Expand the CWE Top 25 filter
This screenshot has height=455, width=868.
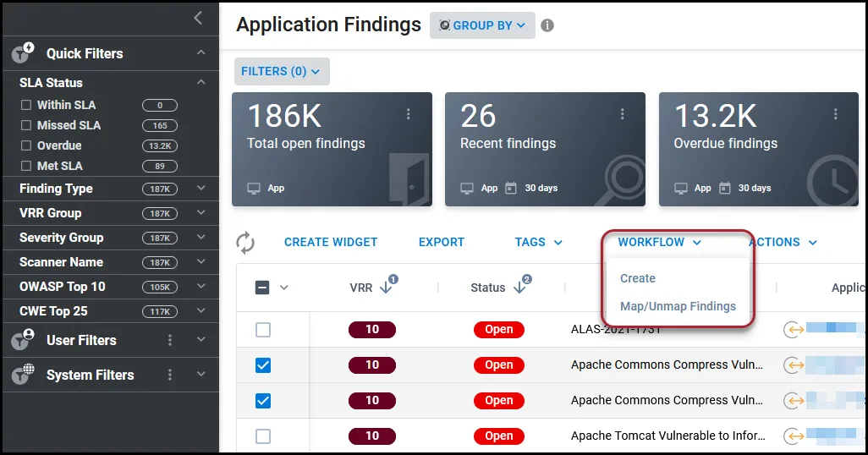coord(201,310)
